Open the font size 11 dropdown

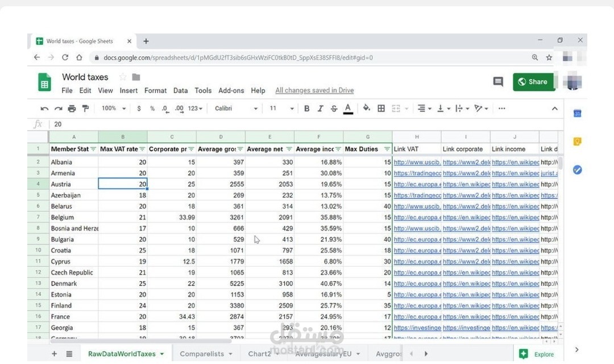point(281,108)
